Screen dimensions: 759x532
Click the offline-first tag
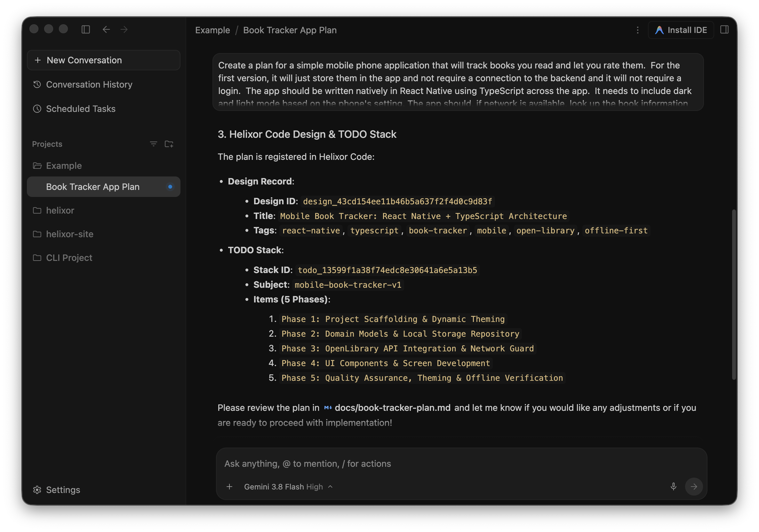(616, 231)
